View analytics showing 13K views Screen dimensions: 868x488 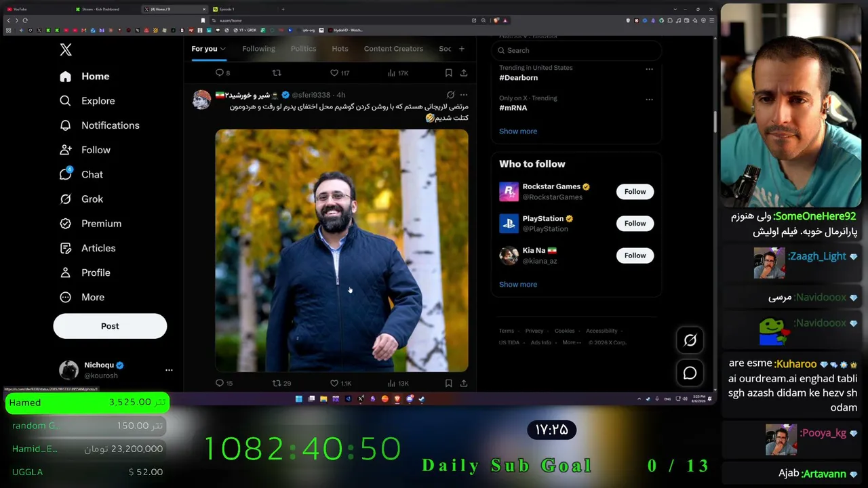(x=397, y=383)
